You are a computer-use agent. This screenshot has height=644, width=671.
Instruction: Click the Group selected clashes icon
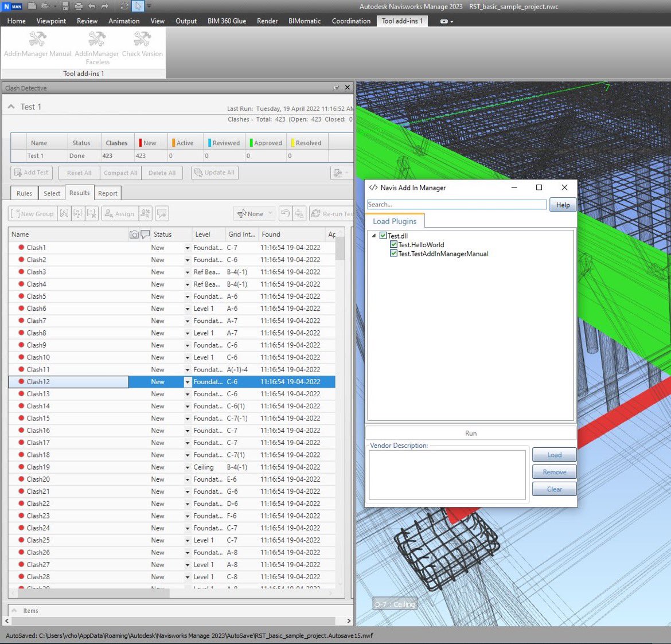click(x=64, y=213)
